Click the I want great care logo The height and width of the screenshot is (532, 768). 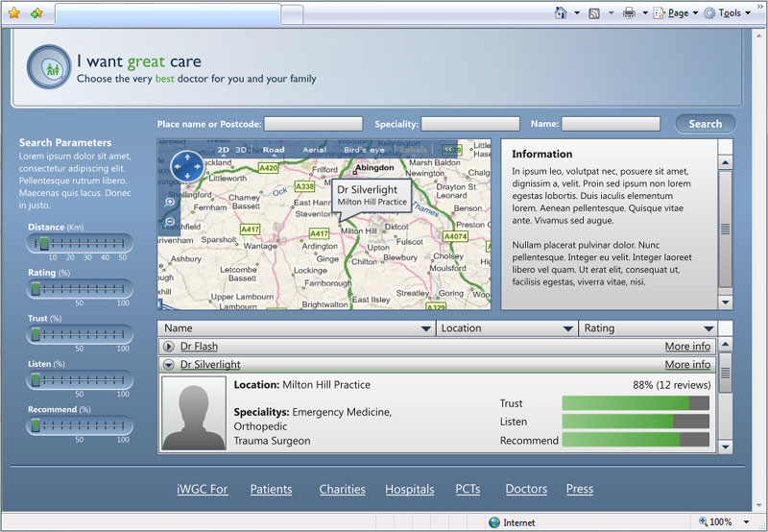click(x=49, y=66)
